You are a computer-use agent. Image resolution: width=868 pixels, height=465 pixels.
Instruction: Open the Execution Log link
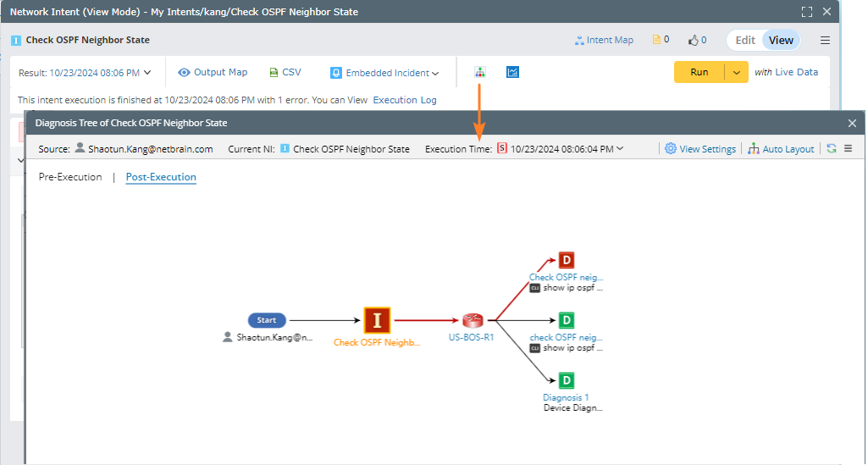point(405,100)
